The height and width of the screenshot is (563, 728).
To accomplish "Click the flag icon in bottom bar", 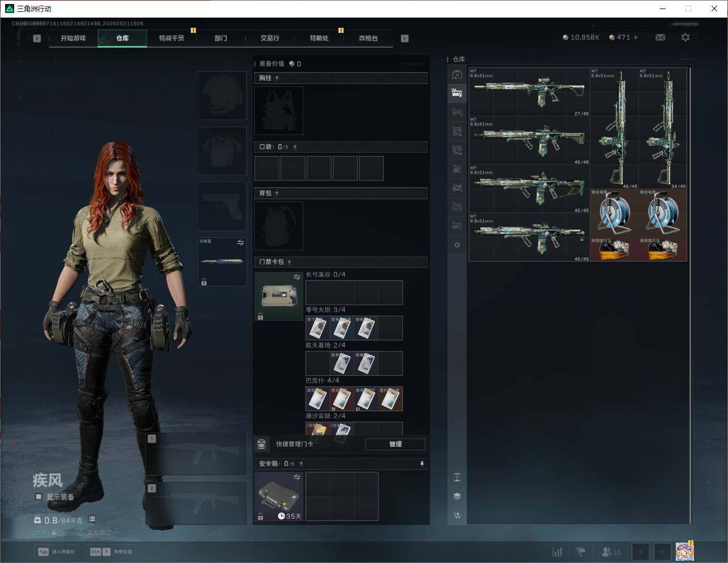I will click(581, 552).
